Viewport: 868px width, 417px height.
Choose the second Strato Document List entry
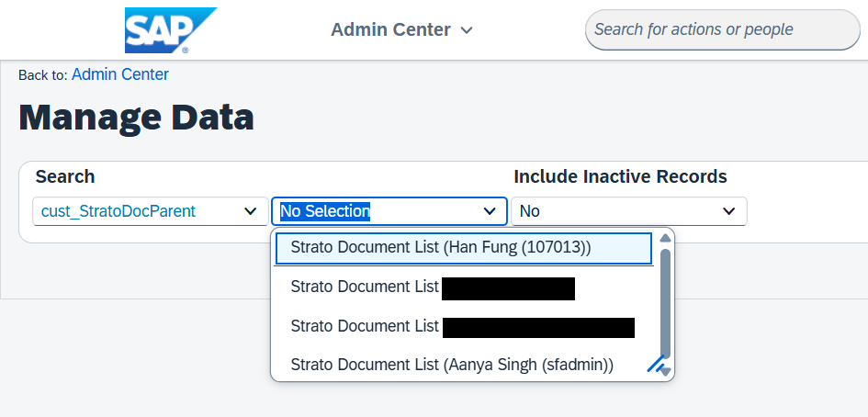[432, 287]
